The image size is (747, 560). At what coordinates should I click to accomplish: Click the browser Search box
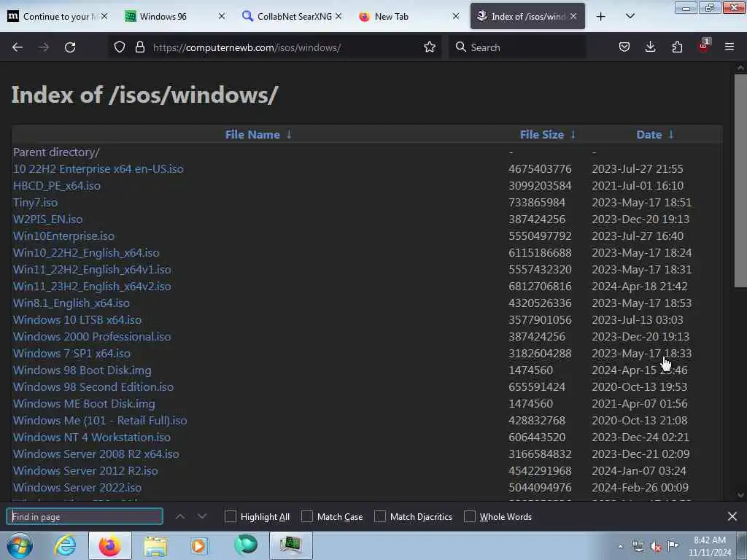click(x=517, y=47)
